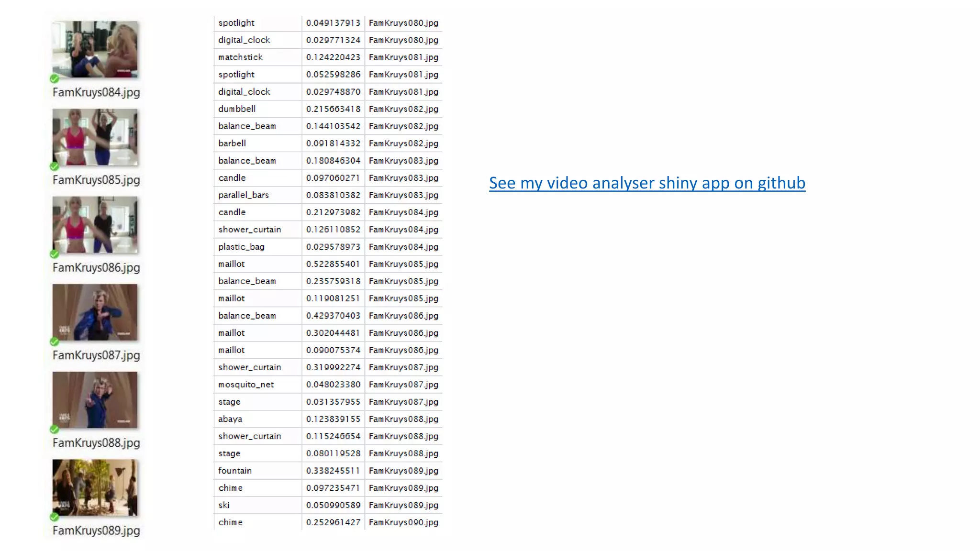
Task: Click green sync checkmark on FamKruys087 thumbnail
Action: point(55,342)
